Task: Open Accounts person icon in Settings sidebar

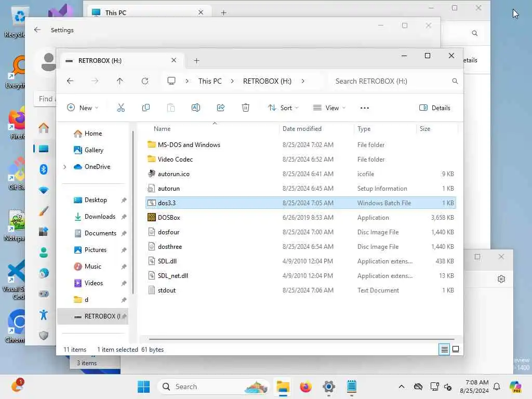Action: 44,252
